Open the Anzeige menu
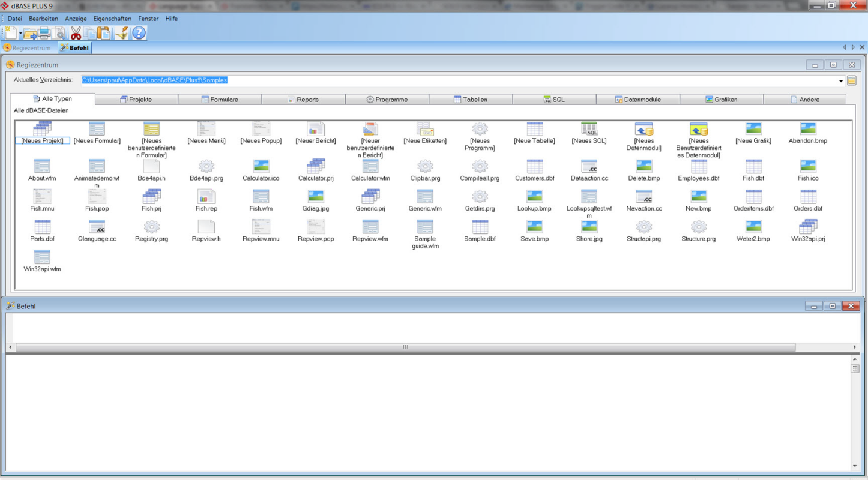 (76, 19)
